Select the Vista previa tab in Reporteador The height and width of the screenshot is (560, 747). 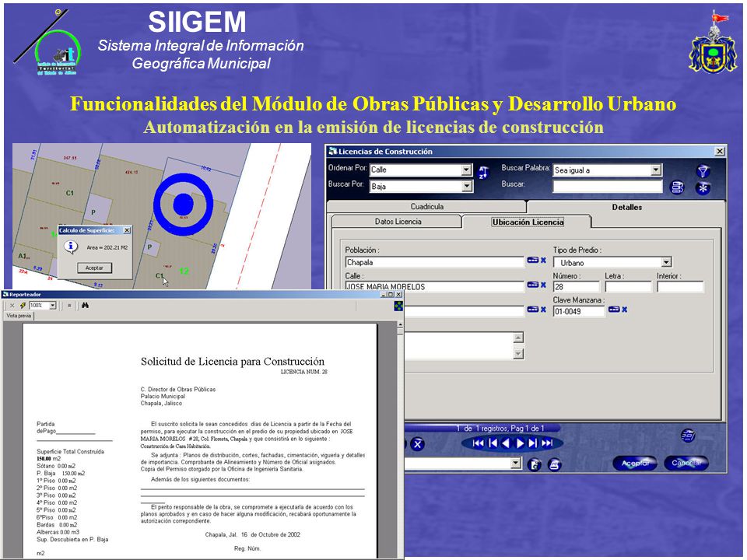coord(19,316)
